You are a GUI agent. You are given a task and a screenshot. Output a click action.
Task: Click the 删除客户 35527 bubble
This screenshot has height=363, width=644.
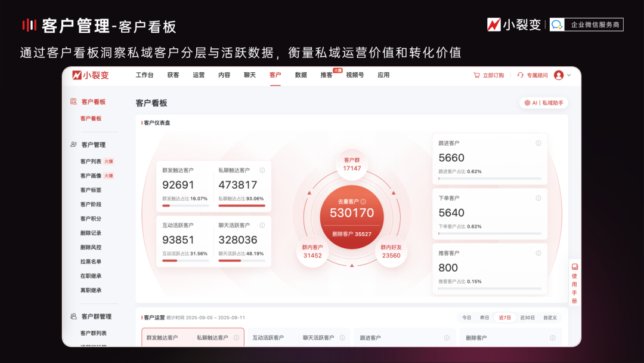(351, 233)
